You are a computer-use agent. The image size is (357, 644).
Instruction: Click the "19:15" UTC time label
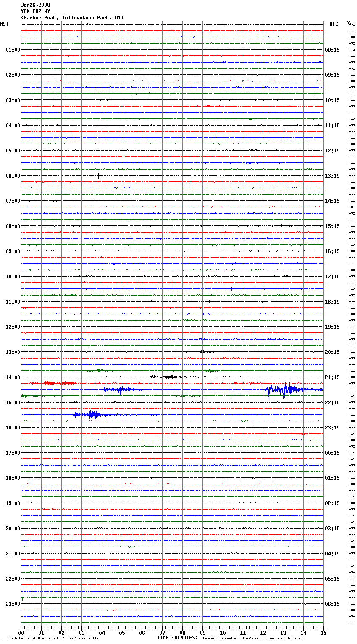tap(332, 327)
